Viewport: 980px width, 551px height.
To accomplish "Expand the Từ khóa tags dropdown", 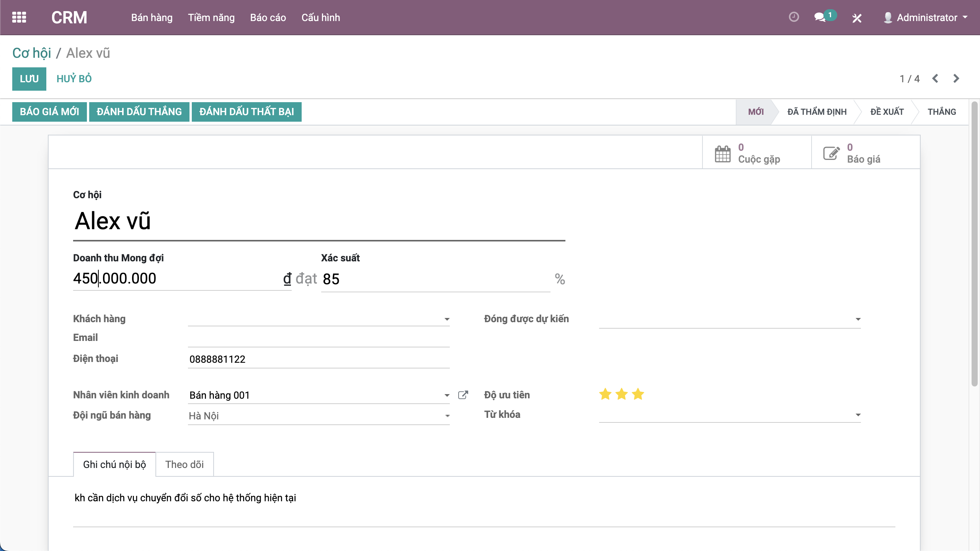I will point(858,415).
